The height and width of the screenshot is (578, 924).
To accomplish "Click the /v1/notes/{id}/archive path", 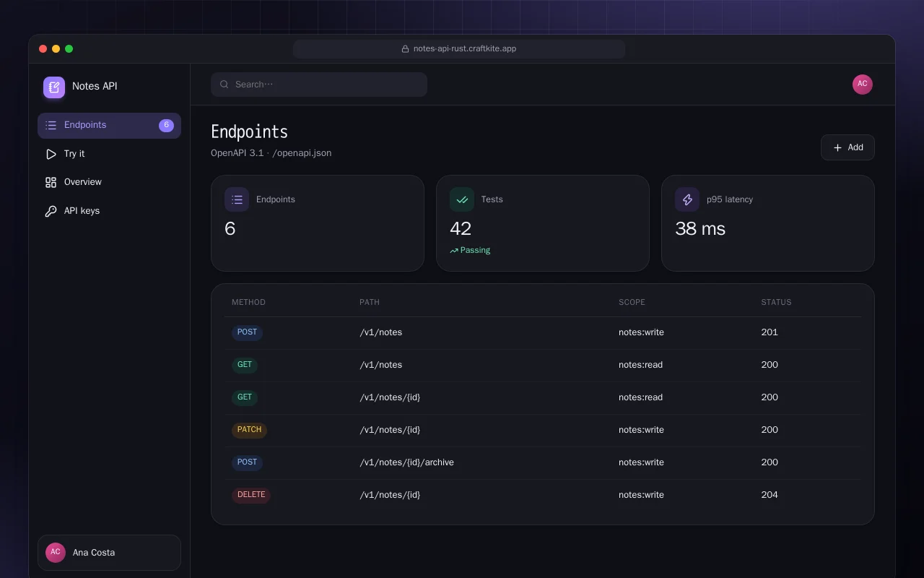I will click(406, 462).
